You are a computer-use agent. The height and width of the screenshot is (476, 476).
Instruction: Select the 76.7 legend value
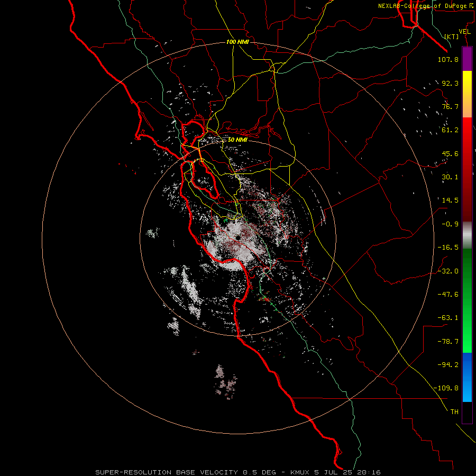click(450, 106)
